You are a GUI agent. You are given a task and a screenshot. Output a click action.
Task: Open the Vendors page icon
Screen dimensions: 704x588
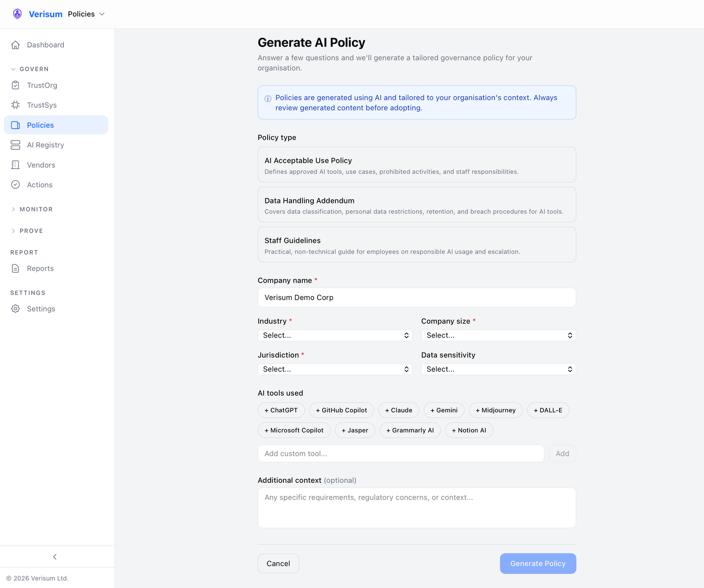(15, 165)
